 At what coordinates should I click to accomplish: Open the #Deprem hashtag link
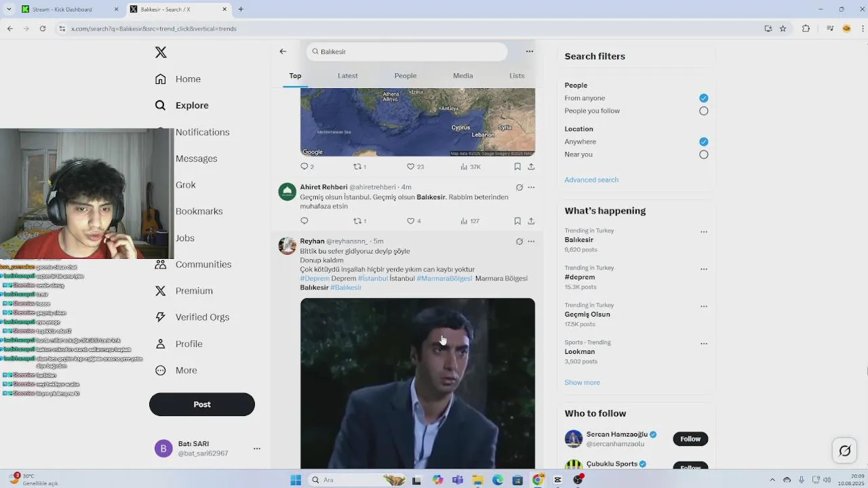coord(315,279)
